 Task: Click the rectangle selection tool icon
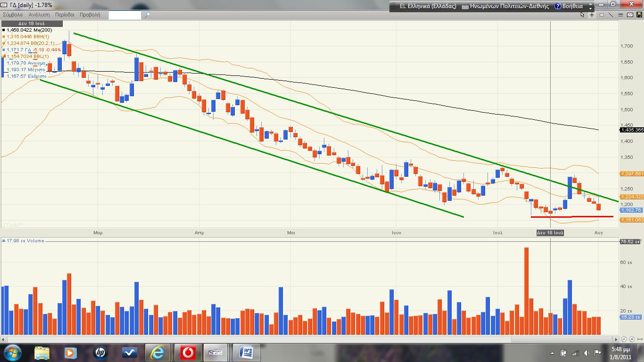click(x=602, y=15)
